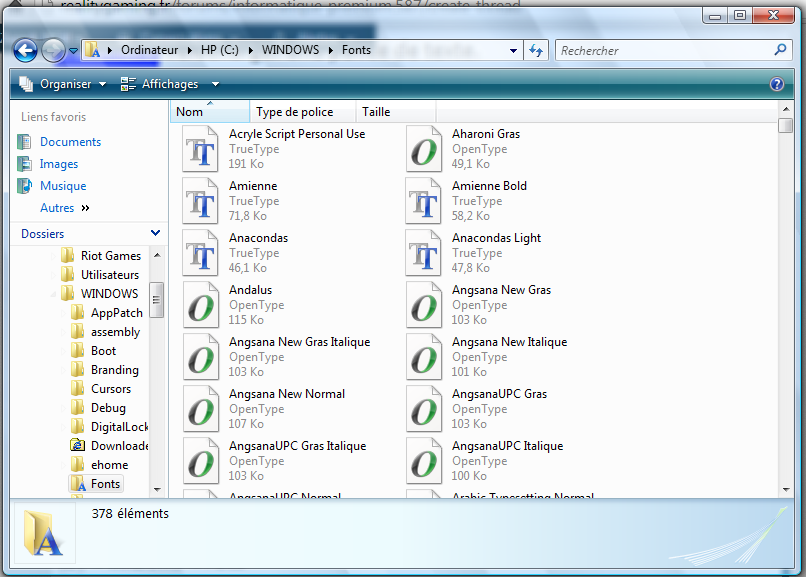Navigate to WINDOWS in the breadcrumb

click(290, 50)
